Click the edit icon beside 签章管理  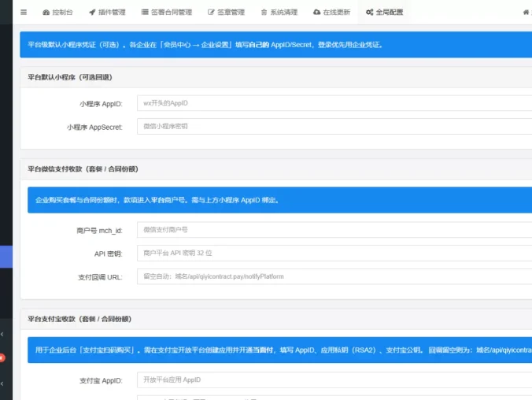point(211,13)
